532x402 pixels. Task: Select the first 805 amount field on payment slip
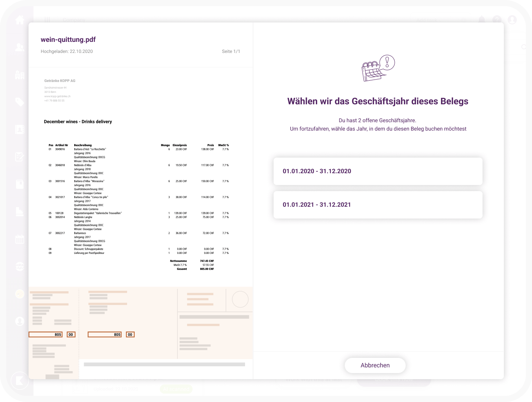[46, 335]
